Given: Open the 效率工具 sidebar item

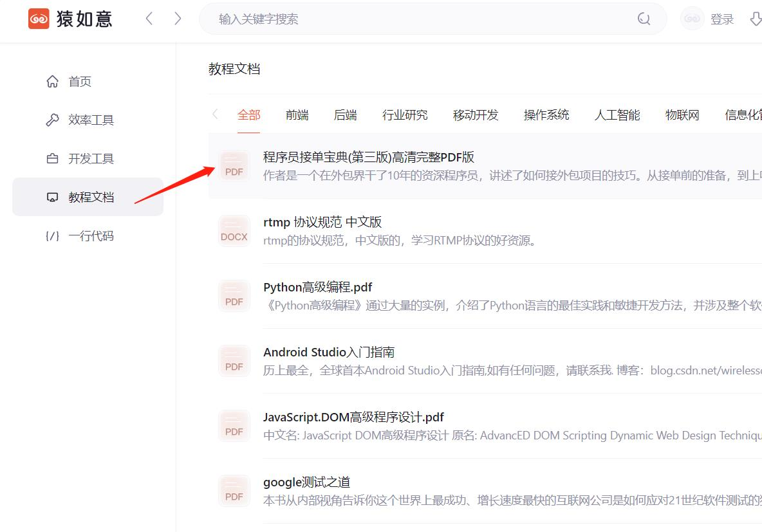Looking at the screenshot, I should click(88, 120).
